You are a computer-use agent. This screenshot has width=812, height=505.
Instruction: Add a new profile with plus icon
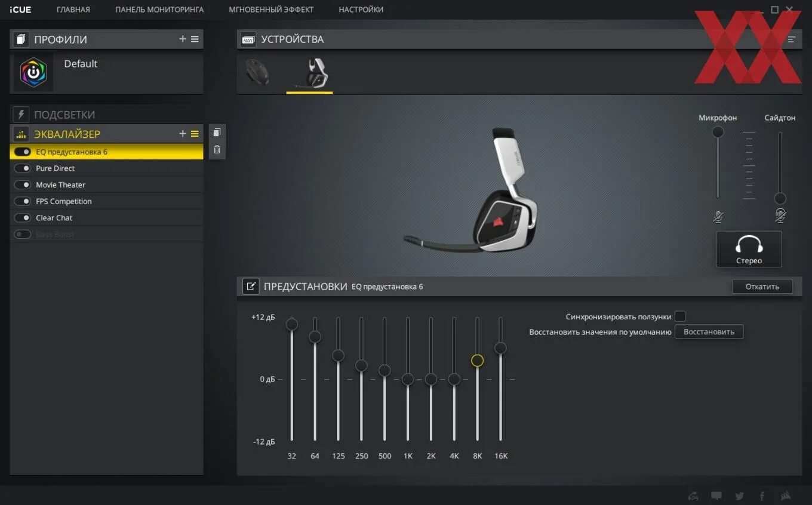tap(183, 39)
